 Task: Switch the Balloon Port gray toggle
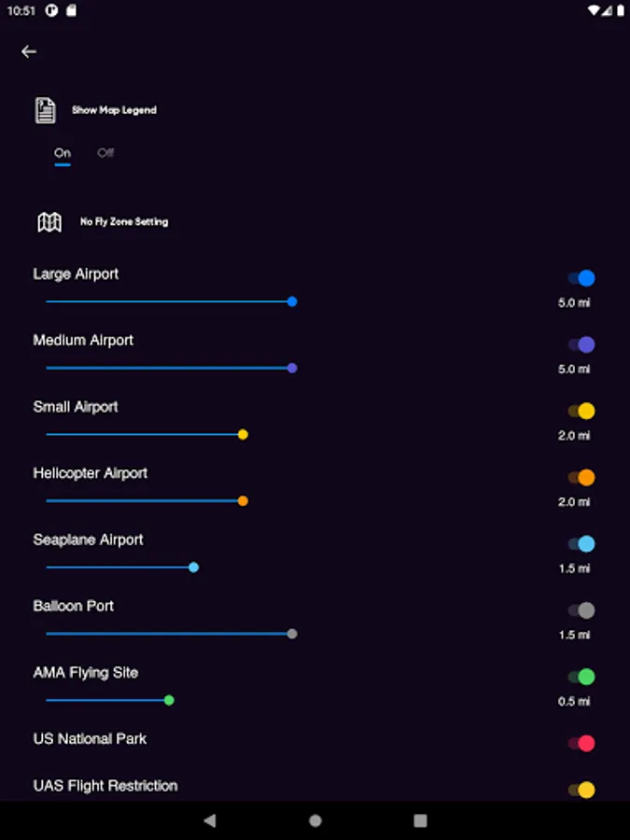(581, 610)
